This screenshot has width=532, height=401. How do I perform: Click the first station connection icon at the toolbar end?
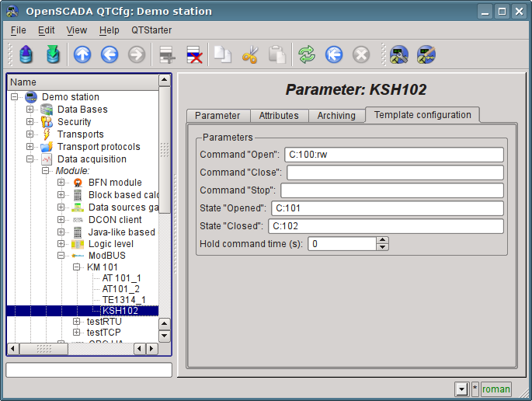click(x=399, y=54)
